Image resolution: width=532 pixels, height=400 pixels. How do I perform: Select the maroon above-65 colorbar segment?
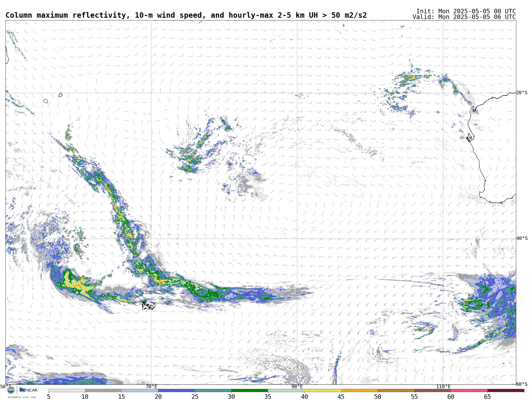point(506,391)
